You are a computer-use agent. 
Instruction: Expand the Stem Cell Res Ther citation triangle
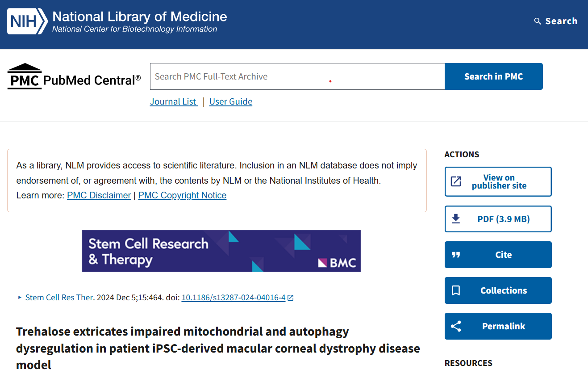[x=20, y=297]
